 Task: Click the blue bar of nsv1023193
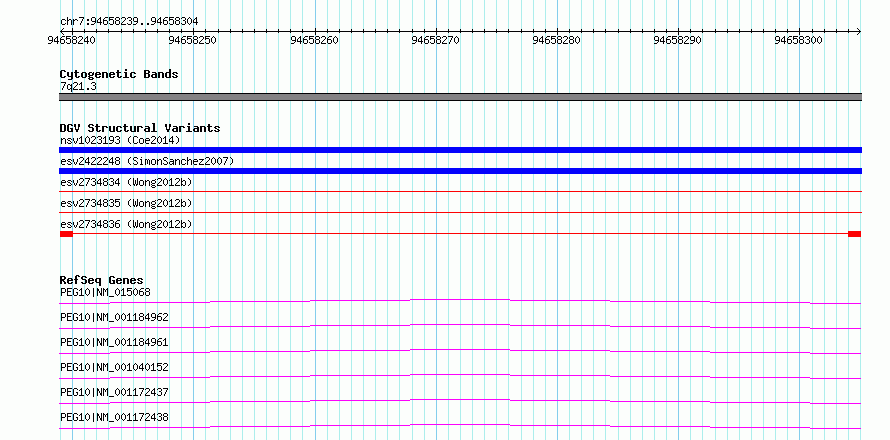point(460,150)
